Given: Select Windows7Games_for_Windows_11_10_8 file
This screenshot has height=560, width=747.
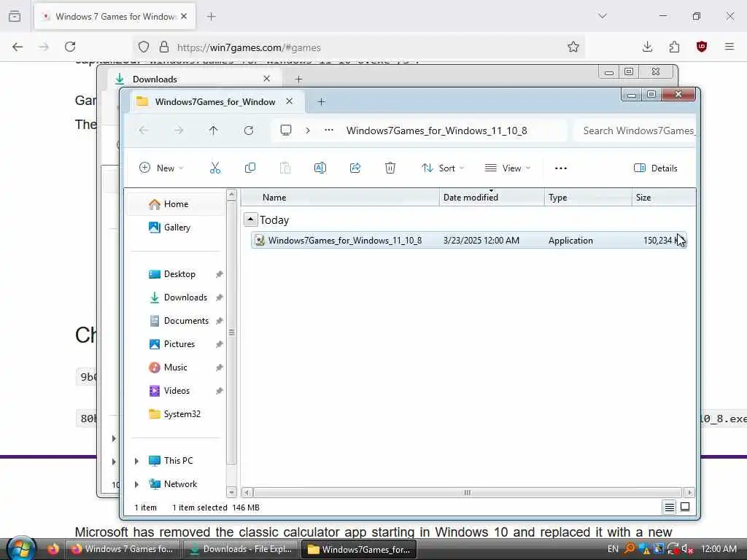Looking at the screenshot, I should [469, 241].
